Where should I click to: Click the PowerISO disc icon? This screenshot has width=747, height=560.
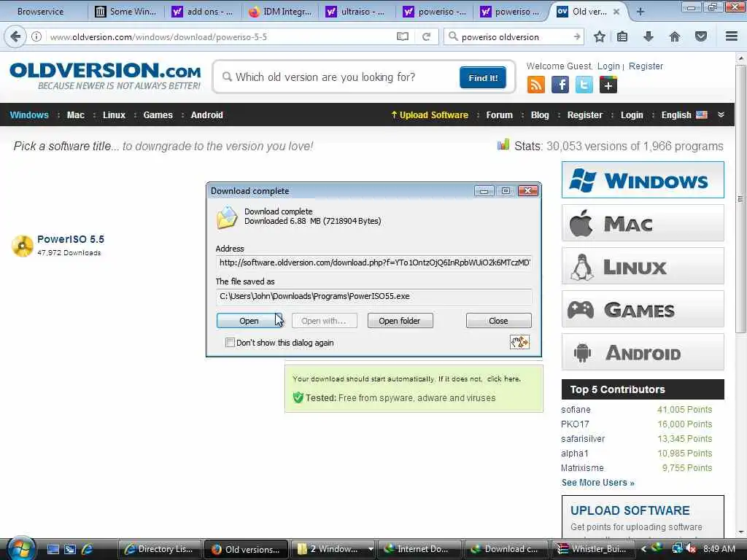[x=22, y=246]
